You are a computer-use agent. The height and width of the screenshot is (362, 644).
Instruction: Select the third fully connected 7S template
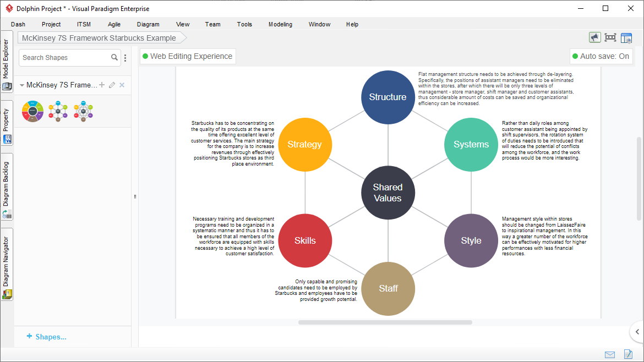tap(83, 111)
